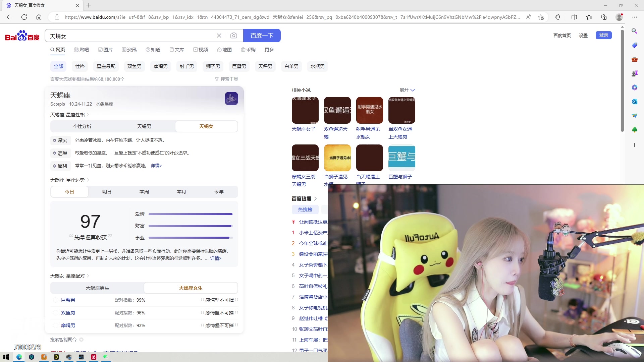
Task: Switch to the 图片 search tab
Action: pos(105,50)
